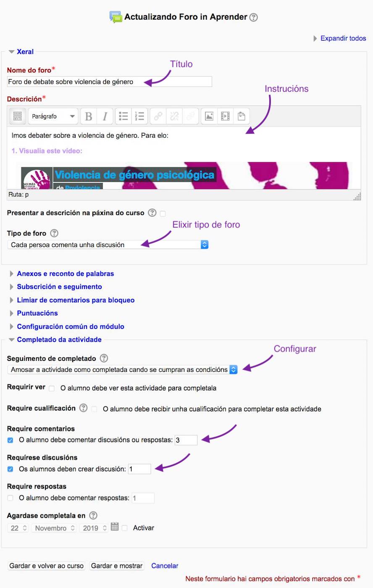373x588 pixels.
Task: Click 'Gardar e volver ao curso' button
Action: [x=47, y=566]
